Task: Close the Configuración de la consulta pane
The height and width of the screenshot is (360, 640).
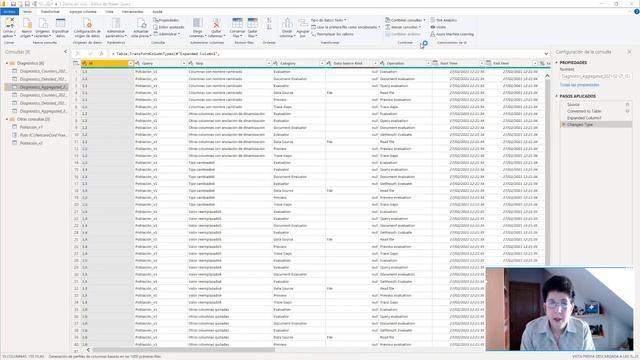Action: tap(629, 52)
